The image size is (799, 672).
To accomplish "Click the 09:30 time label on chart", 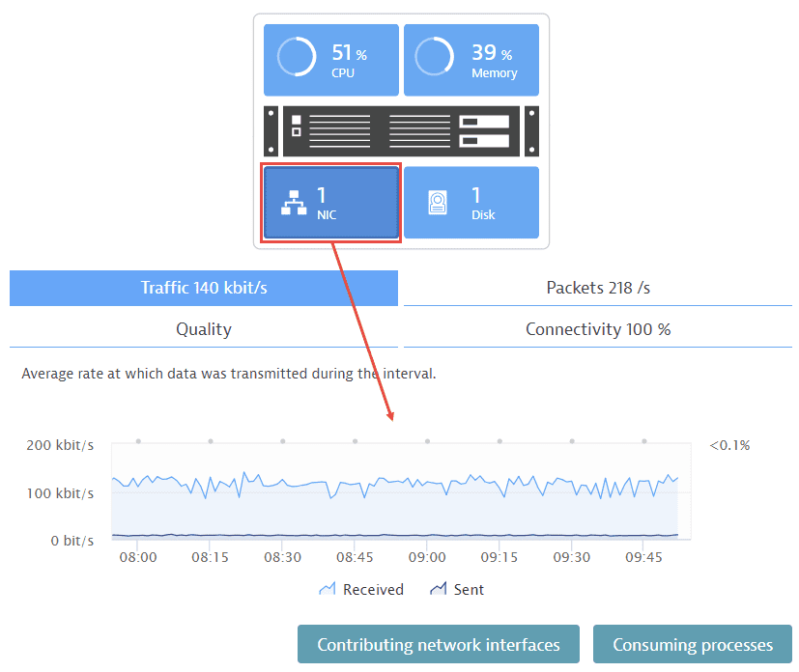I will click(x=572, y=557).
